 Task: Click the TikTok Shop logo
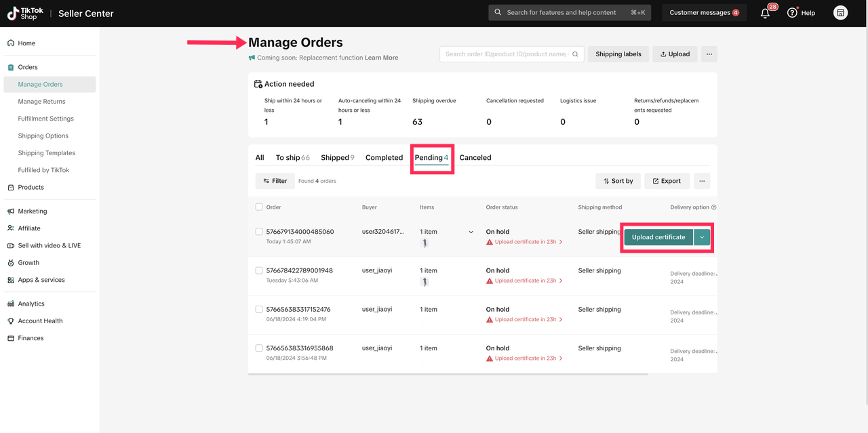coord(26,14)
